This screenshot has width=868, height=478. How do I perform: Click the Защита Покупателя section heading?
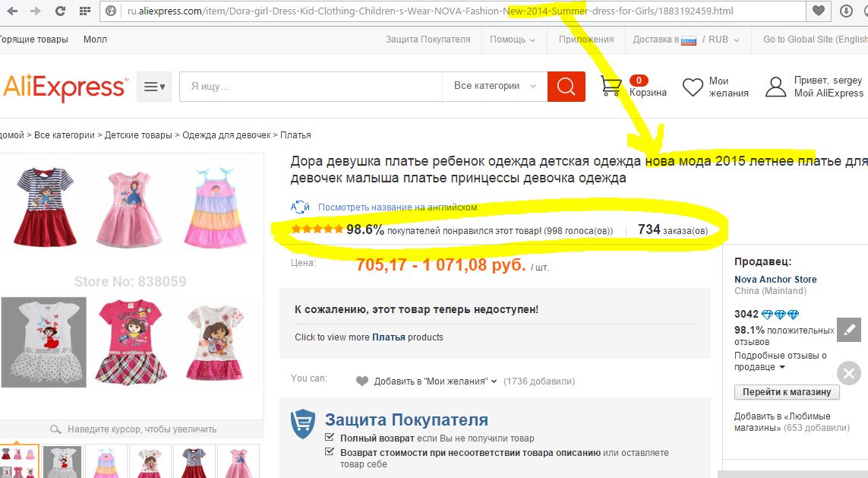406,419
